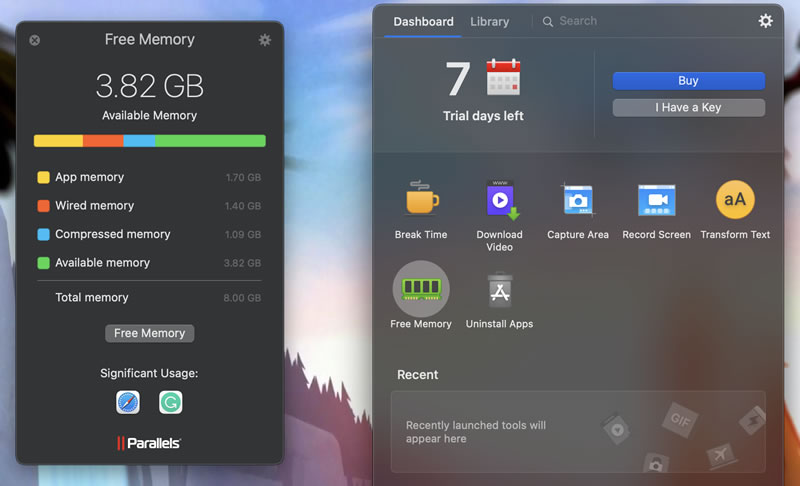Click the 'Free Memory' panel title
The width and height of the screenshot is (800, 486).
pyautogui.click(x=149, y=39)
